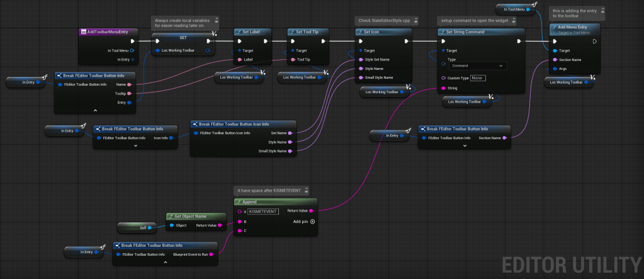Select Loc Working Toolbar getter below Set Label
This screenshot has width=644, height=279.
[x=240, y=77]
